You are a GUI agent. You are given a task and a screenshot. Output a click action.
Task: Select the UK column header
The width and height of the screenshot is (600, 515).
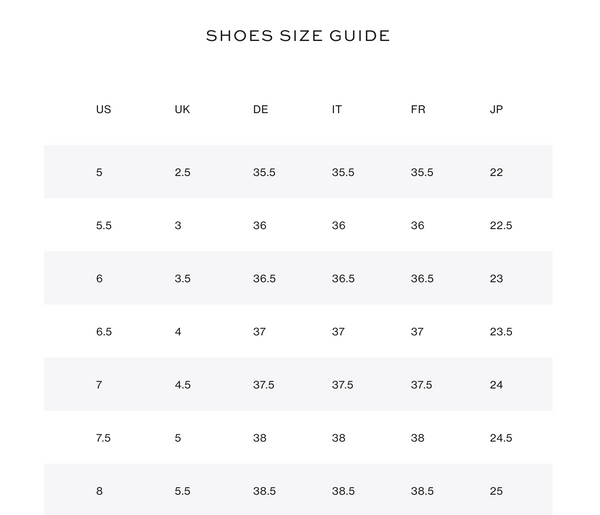(x=182, y=109)
